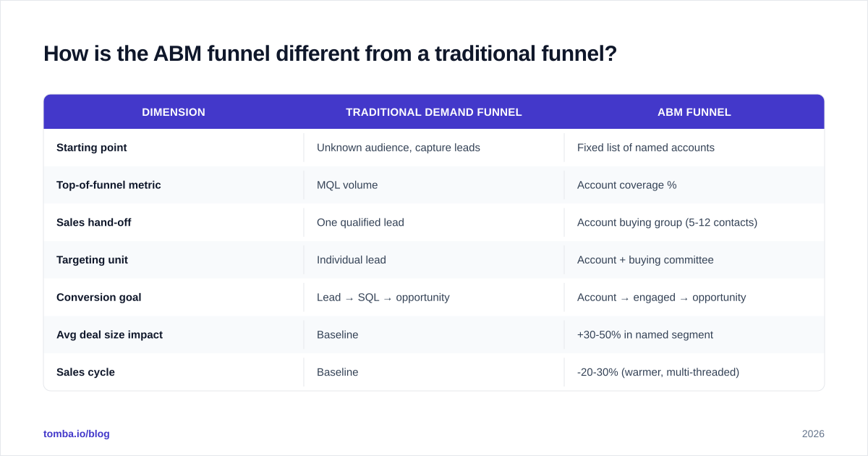
Task: Click the 'MQL volume' cell
Action: point(347,185)
